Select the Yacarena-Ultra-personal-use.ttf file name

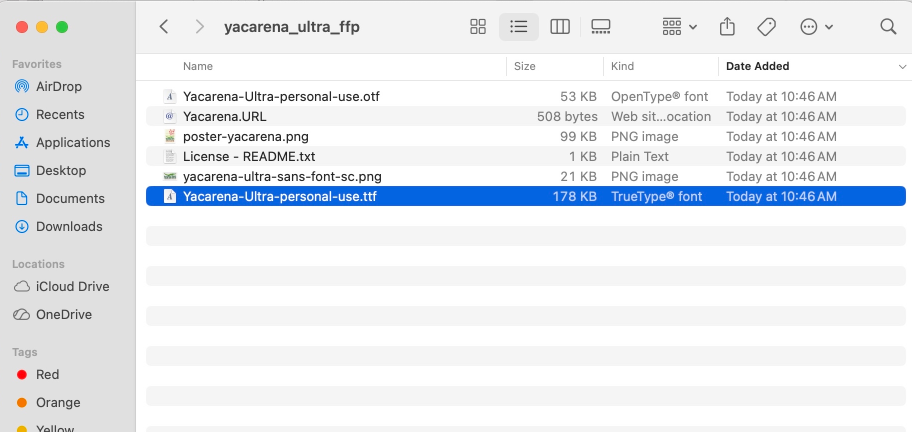[280, 197]
